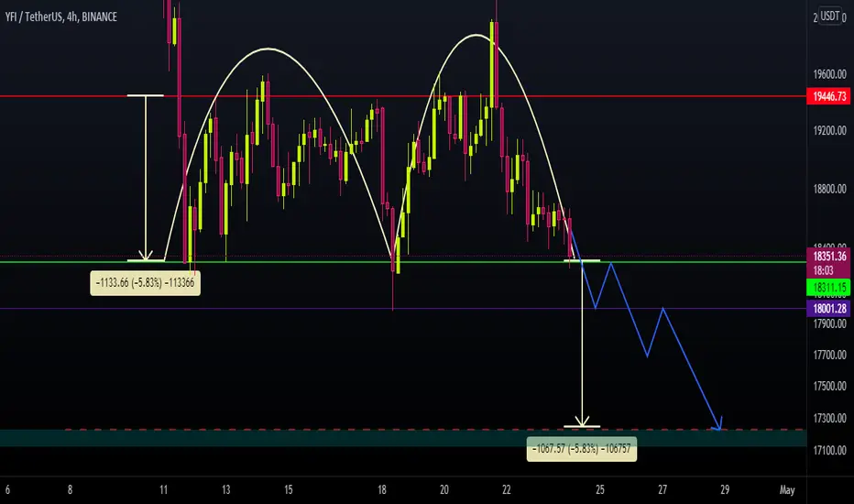Click the 17700.00 price axis value
The image size is (854, 504).
(829, 355)
